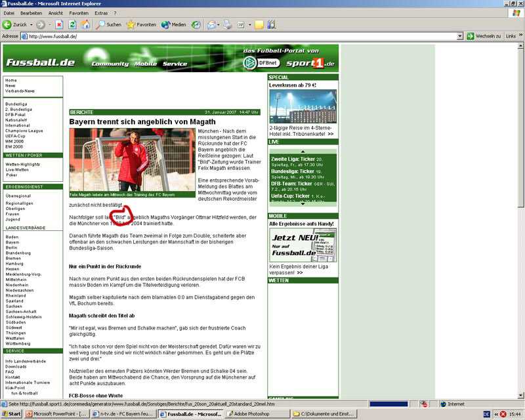Click the Start button on the taskbar

[x=11, y=414]
